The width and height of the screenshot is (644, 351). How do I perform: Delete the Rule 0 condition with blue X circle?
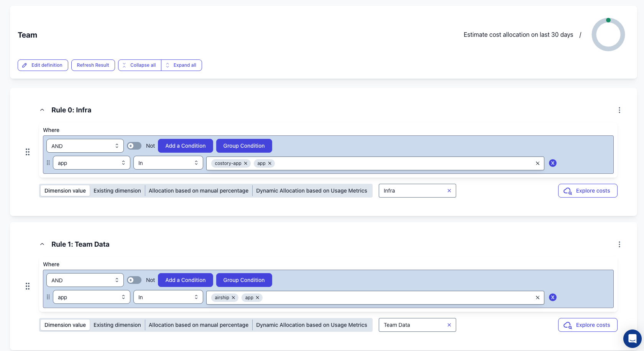click(x=553, y=163)
